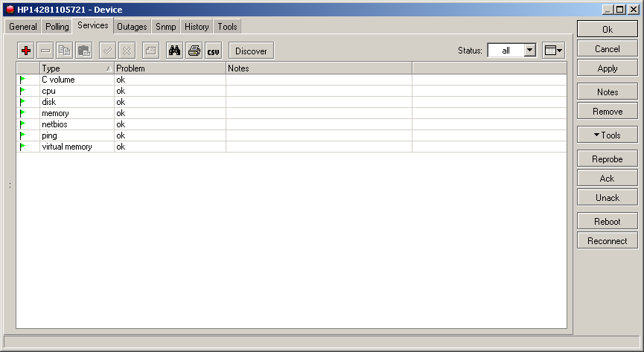Viewport: 644px width, 352px height.
Task: Click the Reboot button
Action: point(607,221)
